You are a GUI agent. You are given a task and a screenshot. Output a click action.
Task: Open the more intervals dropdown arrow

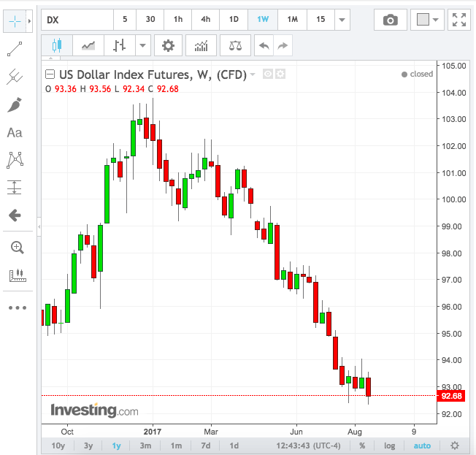(x=342, y=20)
